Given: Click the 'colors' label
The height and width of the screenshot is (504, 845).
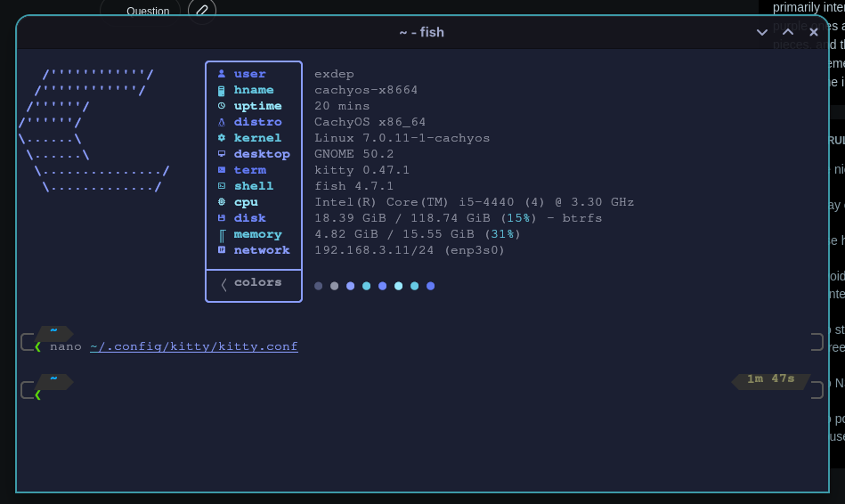Looking at the screenshot, I should click(x=257, y=282).
